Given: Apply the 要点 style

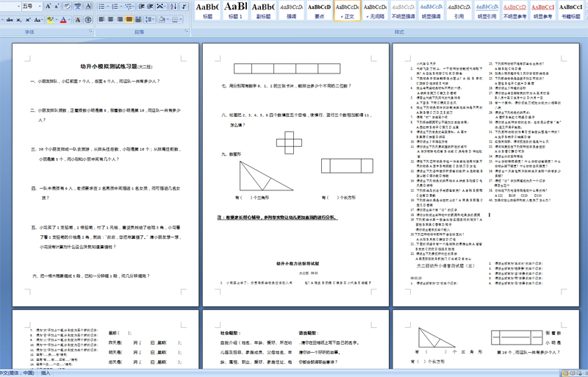Looking at the screenshot, I should point(320,10).
